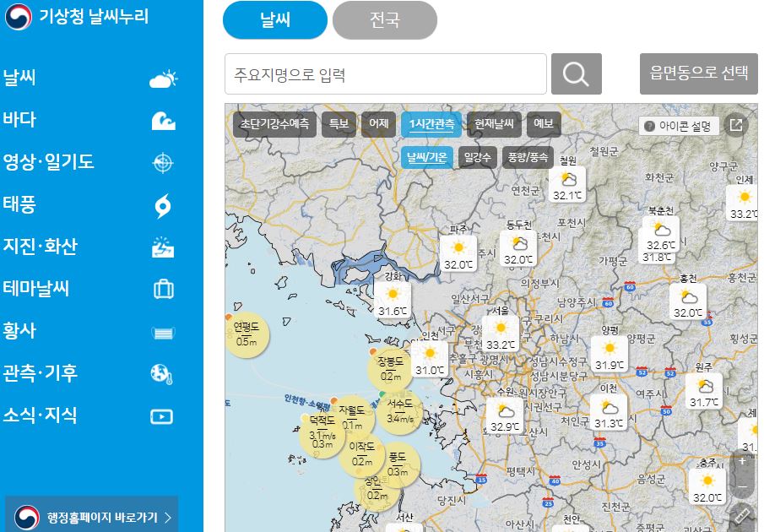Open the 지진·화산 earthquake icon
Image resolution: width=764 pixels, height=532 pixels.
point(163,247)
